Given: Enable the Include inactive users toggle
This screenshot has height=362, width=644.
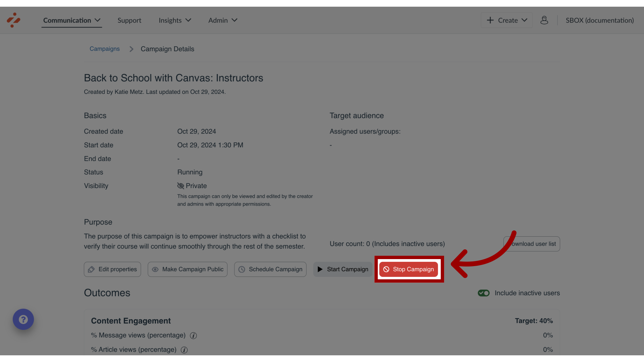Looking at the screenshot, I should pyautogui.click(x=483, y=293).
